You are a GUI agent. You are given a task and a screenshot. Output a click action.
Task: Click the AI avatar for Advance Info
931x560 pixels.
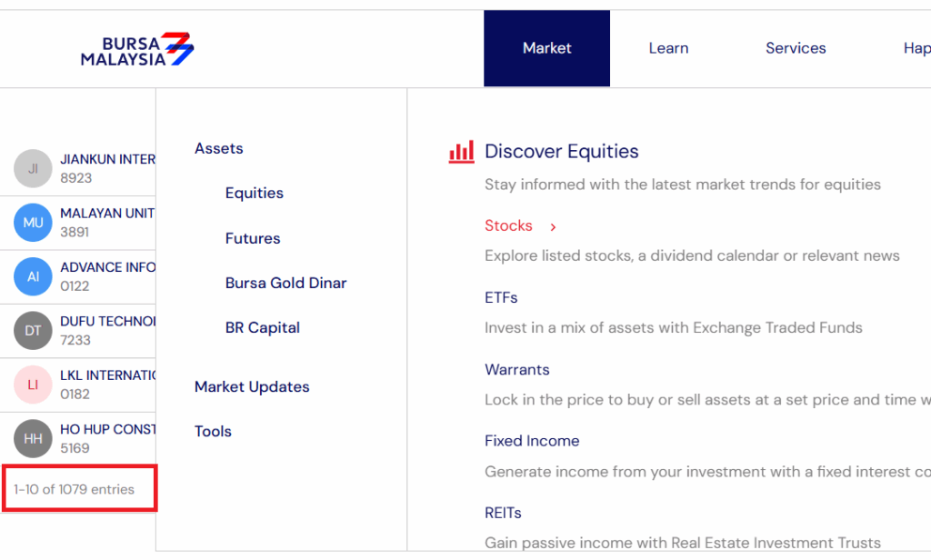pos(34,276)
